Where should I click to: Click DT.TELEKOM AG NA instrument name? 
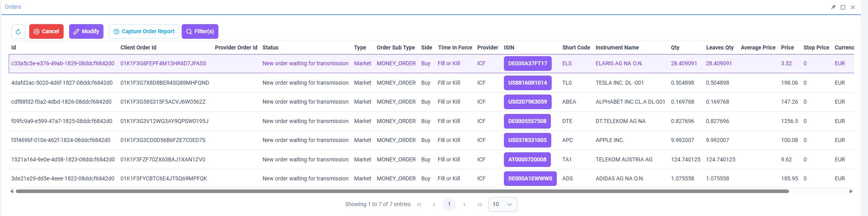(x=620, y=121)
